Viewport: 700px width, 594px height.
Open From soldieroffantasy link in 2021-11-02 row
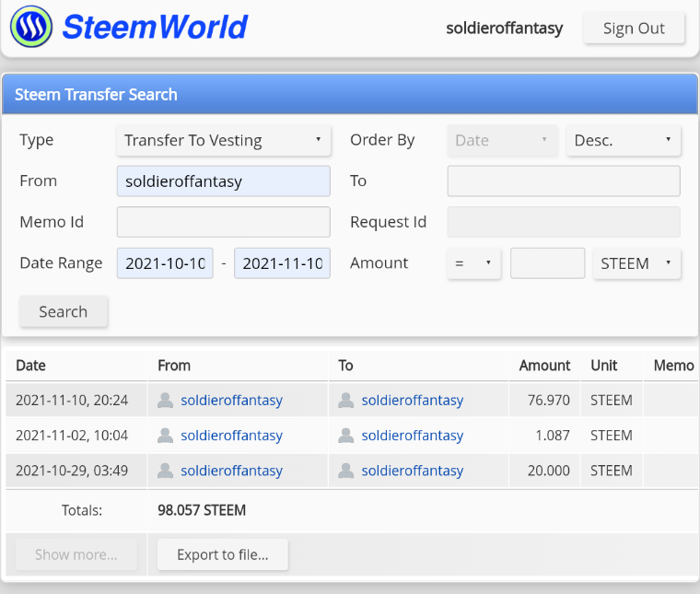pos(232,435)
